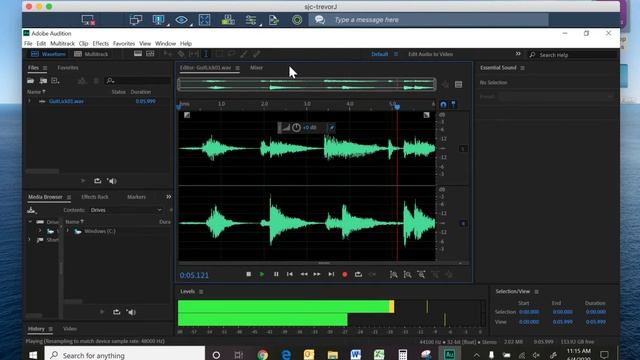Click the Selection Start time value

coord(529,312)
